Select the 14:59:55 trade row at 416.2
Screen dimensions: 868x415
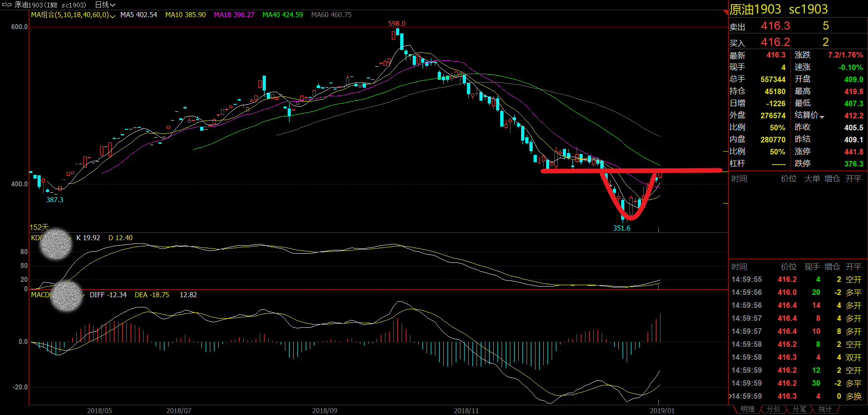(797, 279)
